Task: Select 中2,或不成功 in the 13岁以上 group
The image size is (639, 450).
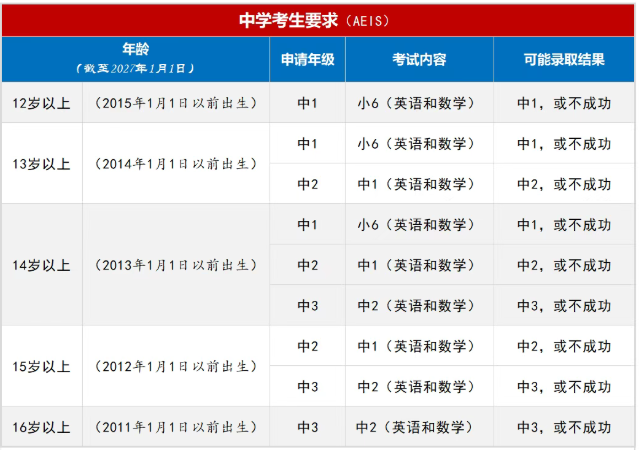Action: coord(564,184)
